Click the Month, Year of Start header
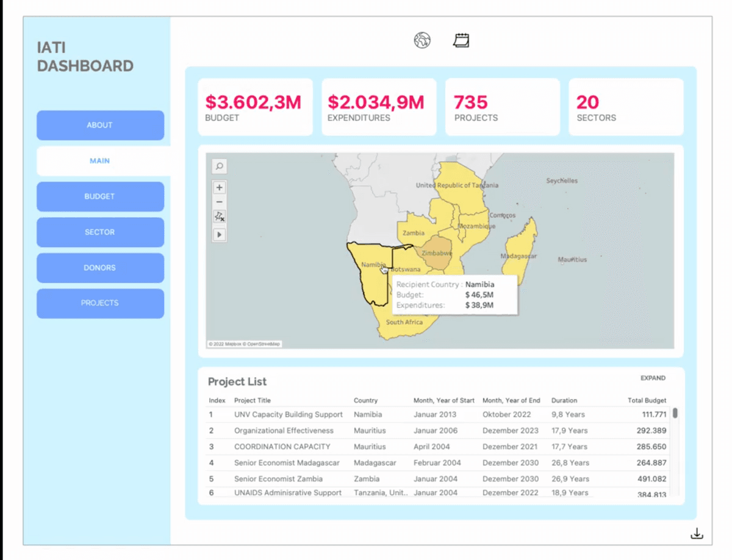The height and width of the screenshot is (560, 732). pos(444,401)
